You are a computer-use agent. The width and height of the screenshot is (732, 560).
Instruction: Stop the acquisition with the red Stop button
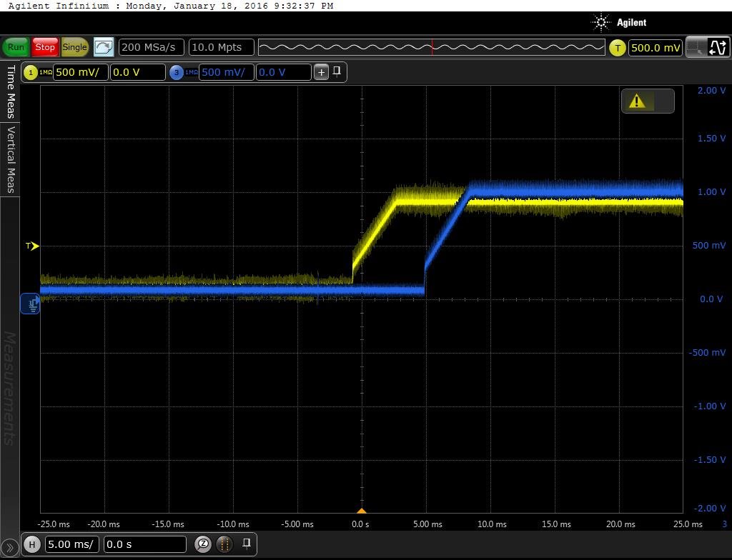(45, 47)
